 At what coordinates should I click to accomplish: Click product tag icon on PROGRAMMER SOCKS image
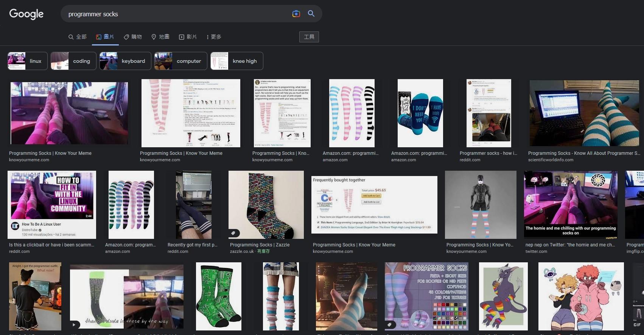pyautogui.click(x=390, y=325)
